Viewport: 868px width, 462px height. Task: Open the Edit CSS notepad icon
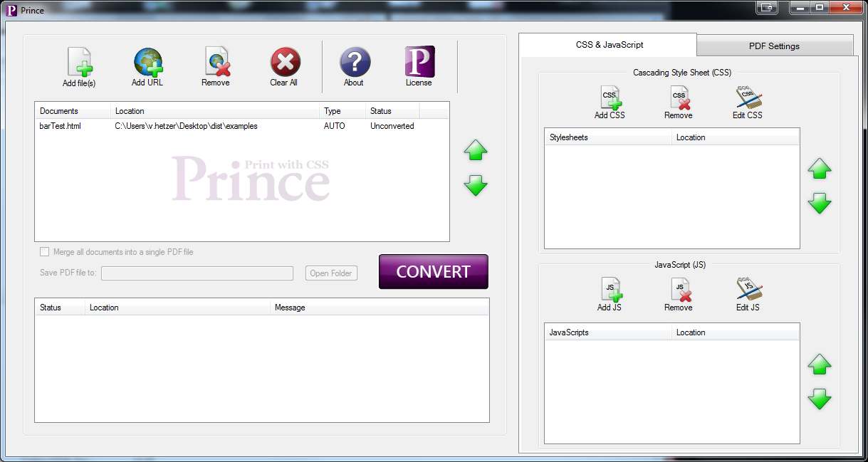click(x=748, y=98)
